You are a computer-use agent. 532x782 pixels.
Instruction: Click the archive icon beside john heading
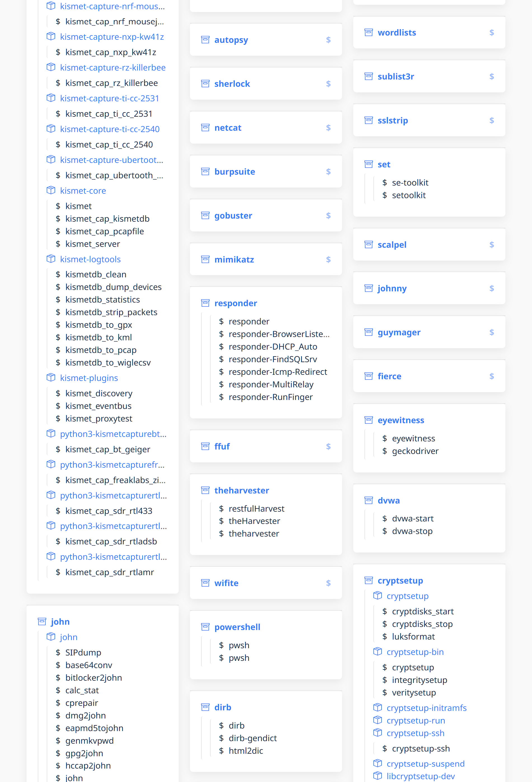pyautogui.click(x=42, y=622)
